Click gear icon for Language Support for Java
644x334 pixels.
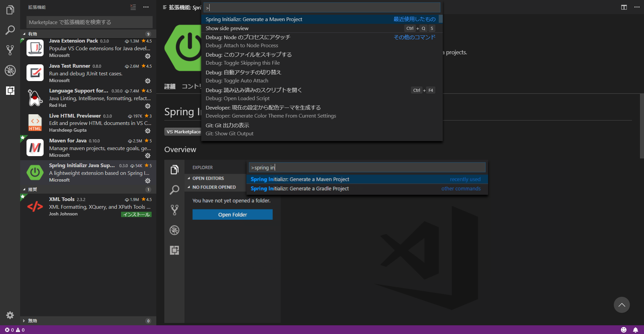tap(148, 106)
